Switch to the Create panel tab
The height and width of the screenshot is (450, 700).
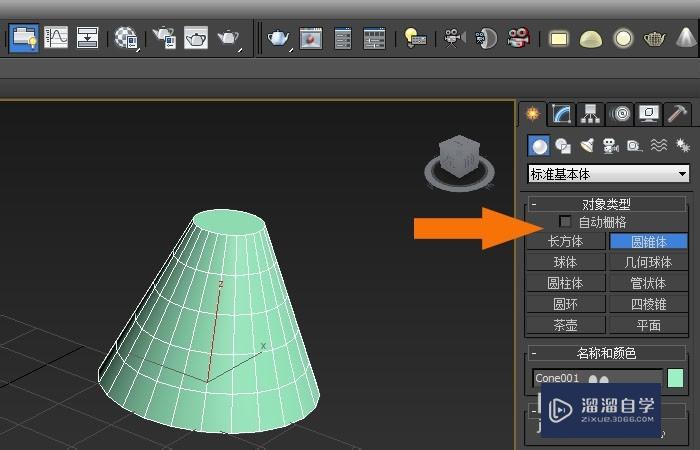point(532,114)
